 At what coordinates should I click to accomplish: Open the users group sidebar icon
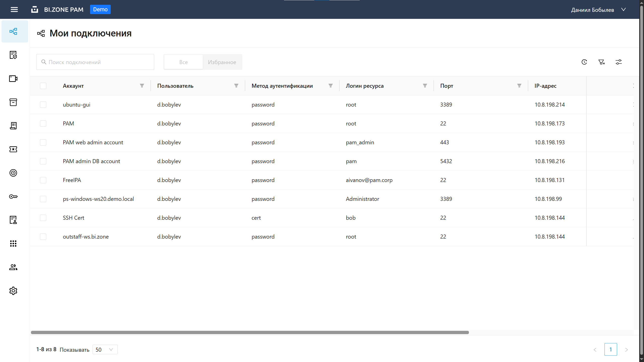pyautogui.click(x=13, y=267)
